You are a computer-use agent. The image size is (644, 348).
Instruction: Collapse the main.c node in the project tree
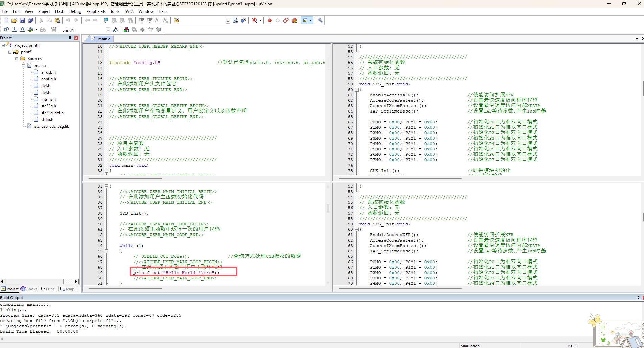pyautogui.click(x=24, y=66)
